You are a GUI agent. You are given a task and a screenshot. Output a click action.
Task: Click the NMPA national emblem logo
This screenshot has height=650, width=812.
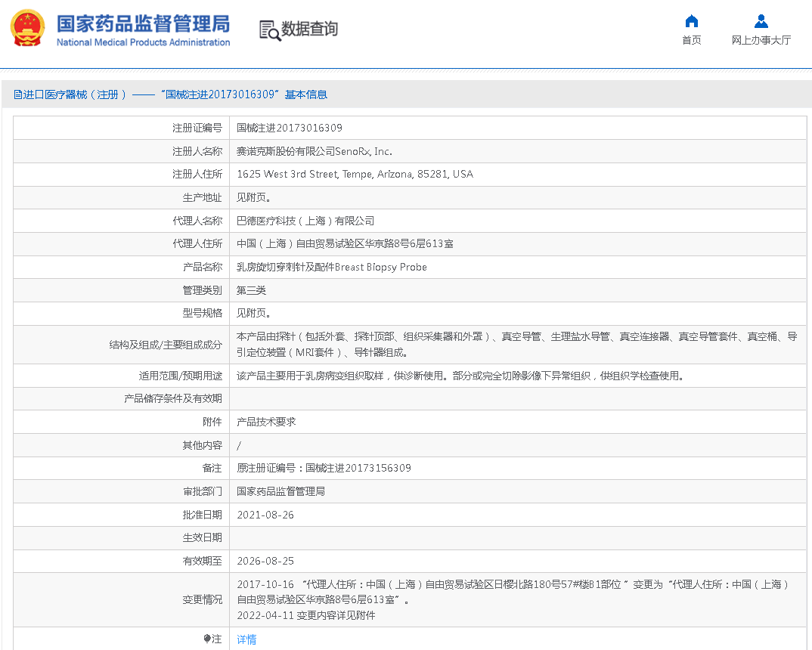(x=28, y=29)
